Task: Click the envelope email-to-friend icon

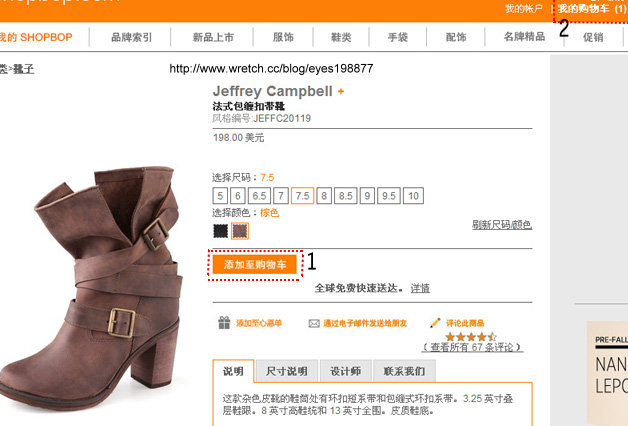Action: pyautogui.click(x=314, y=323)
